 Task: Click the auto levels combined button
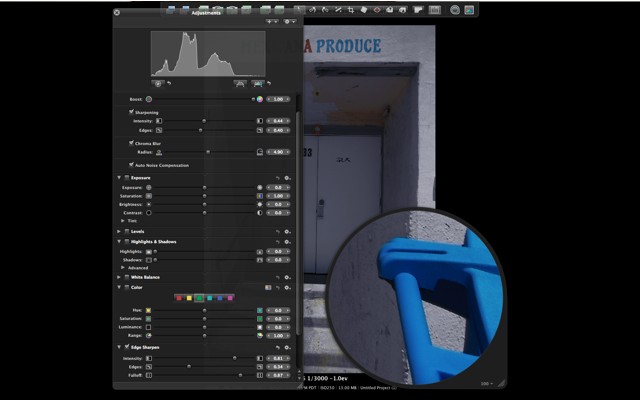pyautogui.click(x=240, y=83)
